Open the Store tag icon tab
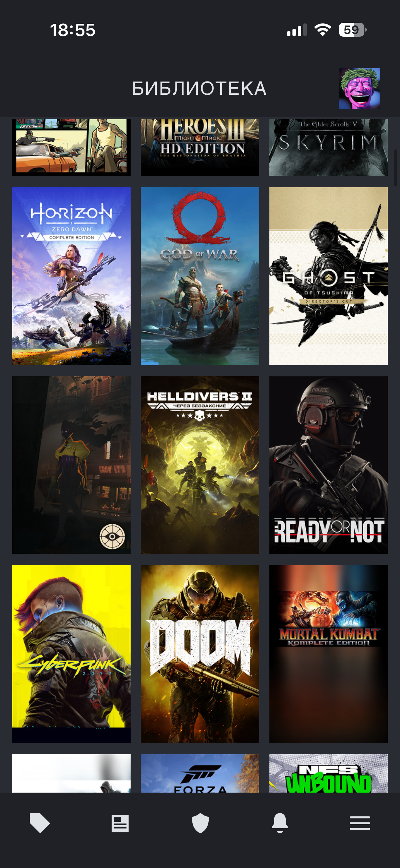This screenshot has width=400, height=868. pos(40,823)
